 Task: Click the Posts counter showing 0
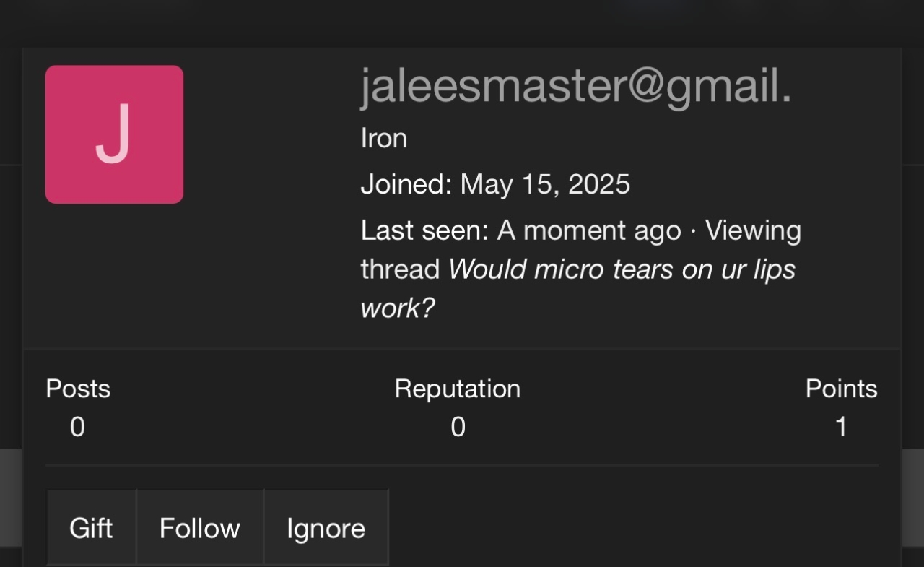(x=77, y=427)
